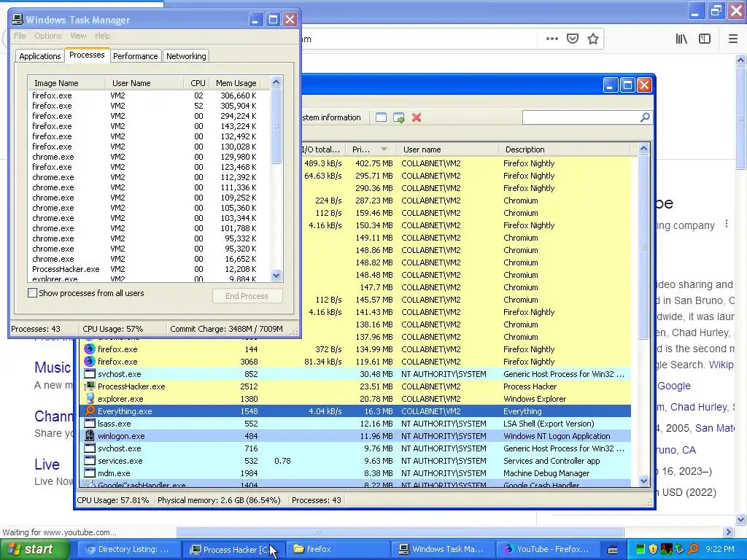Enable Show processes from all users

[x=32, y=293]
